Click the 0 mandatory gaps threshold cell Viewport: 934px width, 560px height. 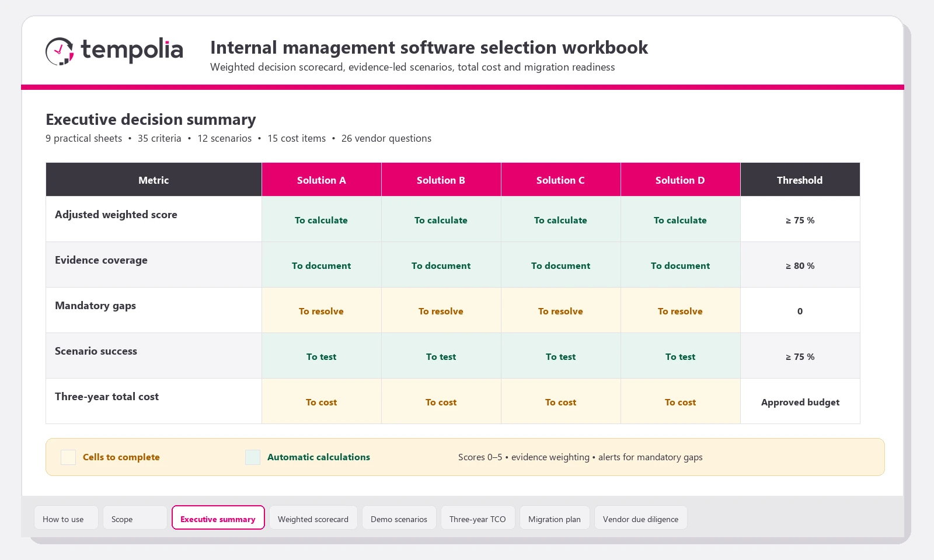click(x=800, y=310)
